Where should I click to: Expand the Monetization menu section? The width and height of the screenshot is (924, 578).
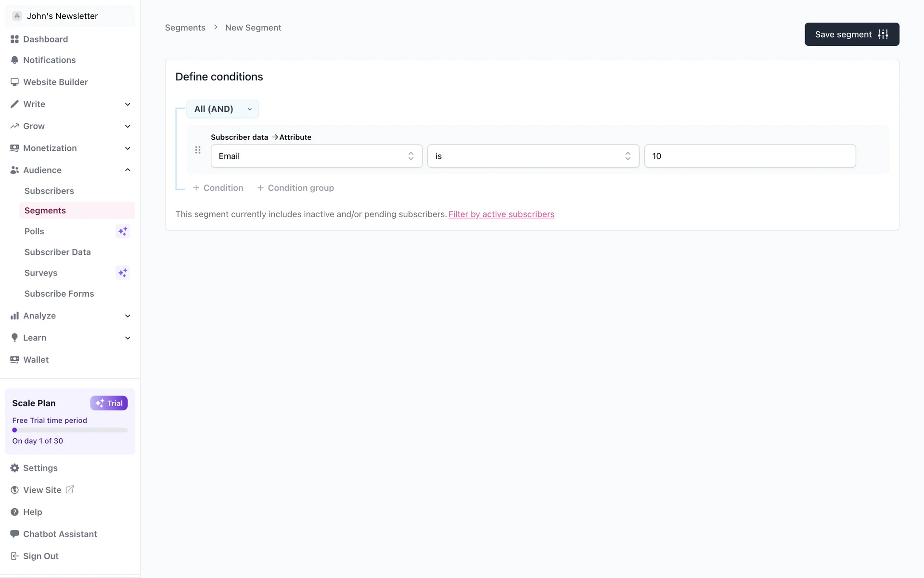click(x=128, y=148)
